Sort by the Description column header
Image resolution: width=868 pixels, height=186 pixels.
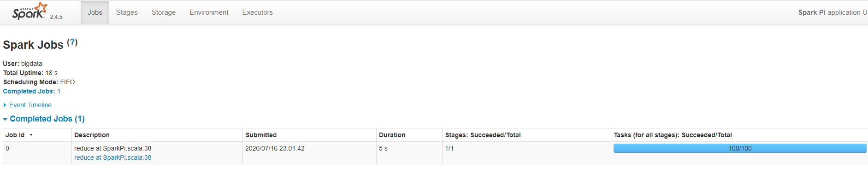point(92,135)
